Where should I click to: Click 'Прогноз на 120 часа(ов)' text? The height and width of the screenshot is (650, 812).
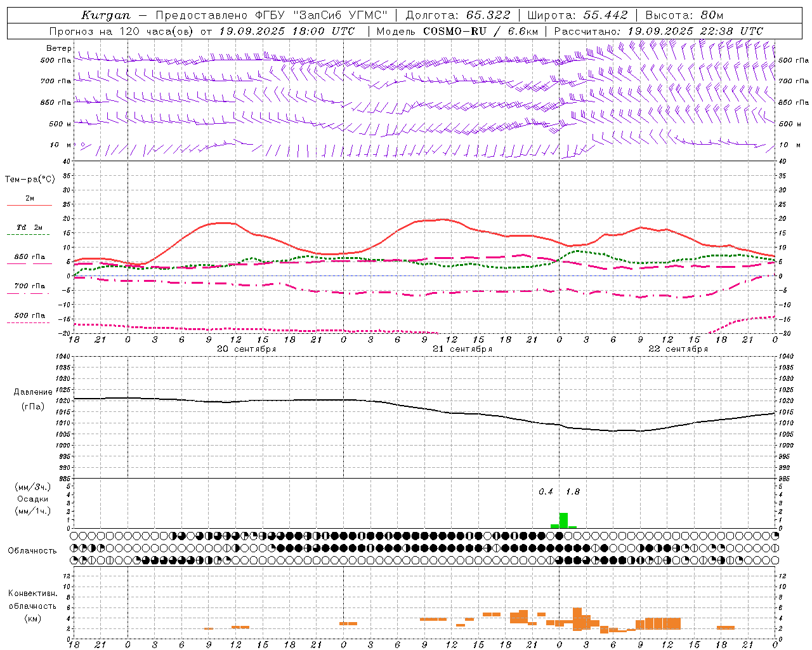[121, 31]
